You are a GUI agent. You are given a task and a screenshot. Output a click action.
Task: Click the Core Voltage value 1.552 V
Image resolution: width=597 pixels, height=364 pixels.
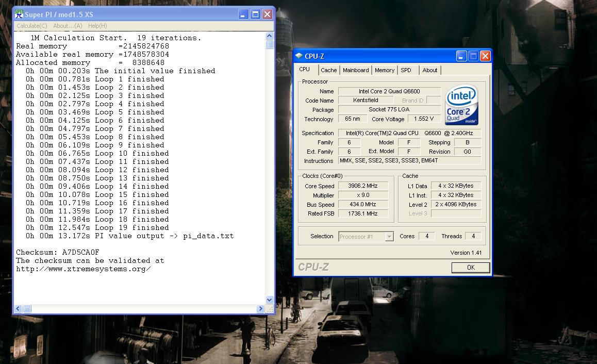pos(424,119)
